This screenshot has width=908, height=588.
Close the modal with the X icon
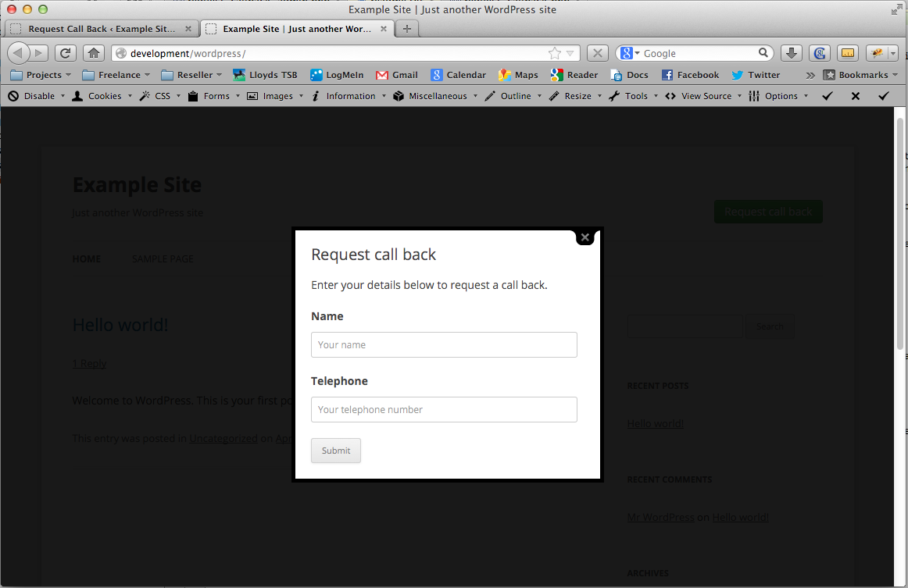pyautogui.click(x=584, y=237)
